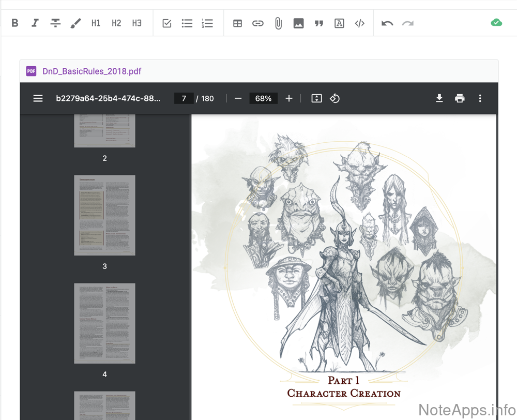Apply italic formatting
Screen dimensions: 517x420
(35, 23)
